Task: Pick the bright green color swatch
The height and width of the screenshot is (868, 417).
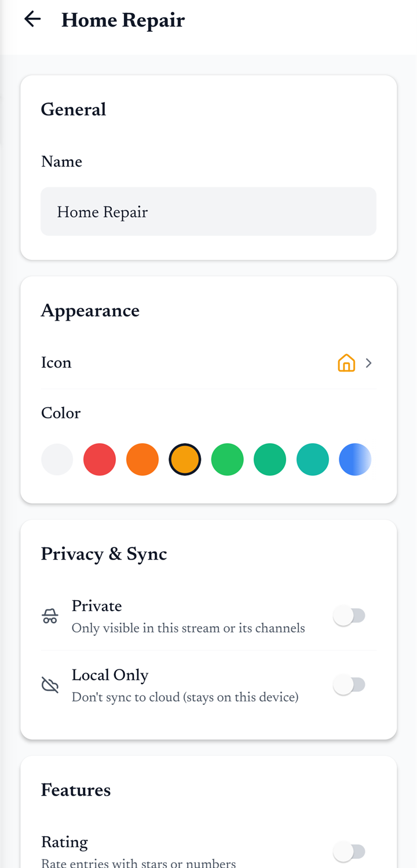Action: click(x=227, y=459)
